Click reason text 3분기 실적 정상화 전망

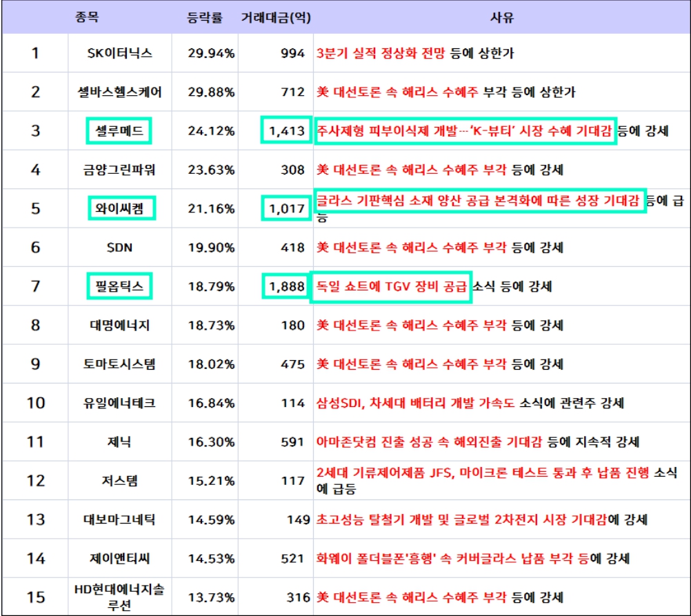(x=381, y=53)
